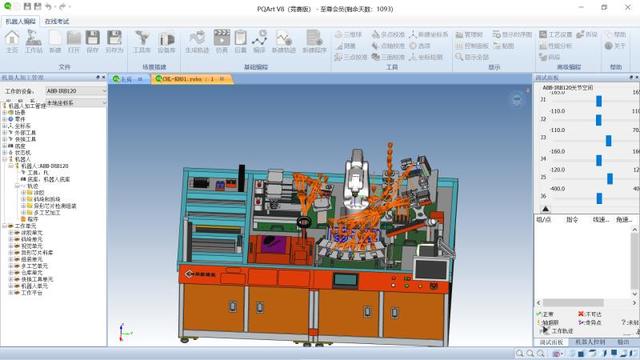Screen dimensions: 640x360
Task: Open the 工作的设备 ABB-IRB120 dropdown
Action: click(x=76, y=91)
